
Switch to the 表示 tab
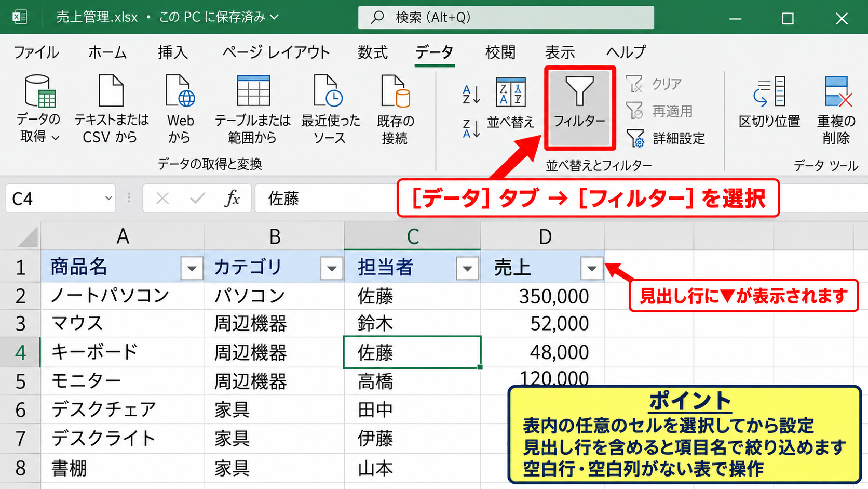[x=560, y=52]
